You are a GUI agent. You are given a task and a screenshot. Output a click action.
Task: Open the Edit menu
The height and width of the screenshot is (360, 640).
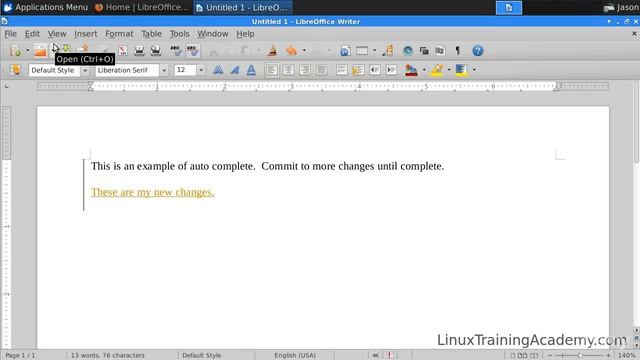click(x=32, y=34)
